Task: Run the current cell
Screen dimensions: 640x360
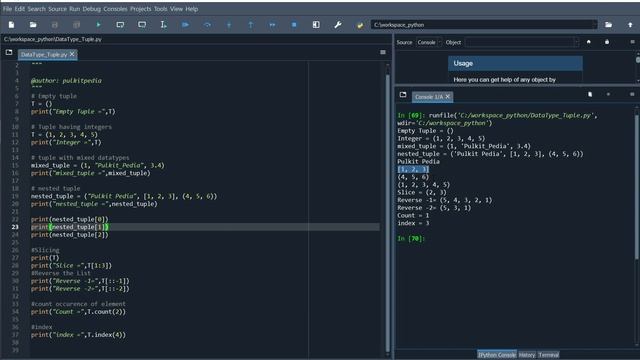Action: click(x=120, y=25)
